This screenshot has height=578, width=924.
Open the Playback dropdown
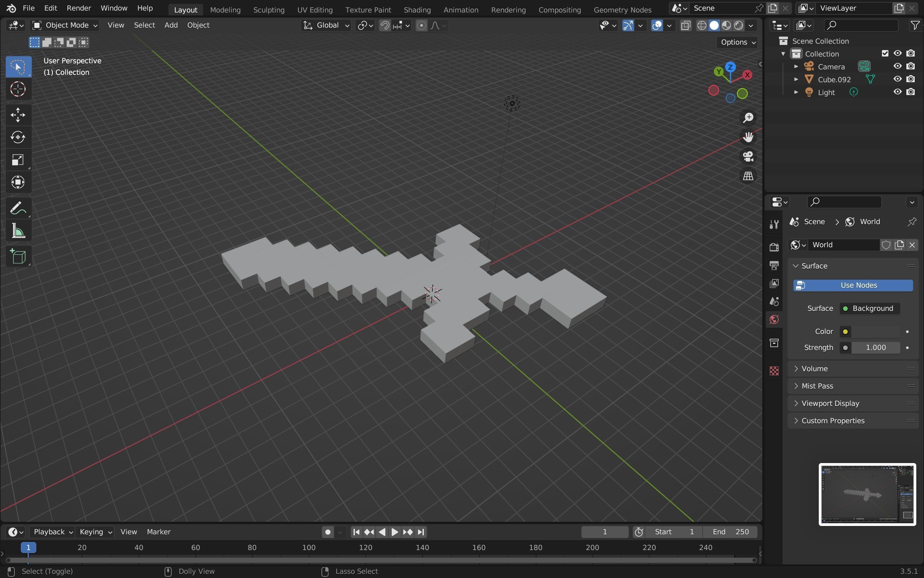click(53, 532)
